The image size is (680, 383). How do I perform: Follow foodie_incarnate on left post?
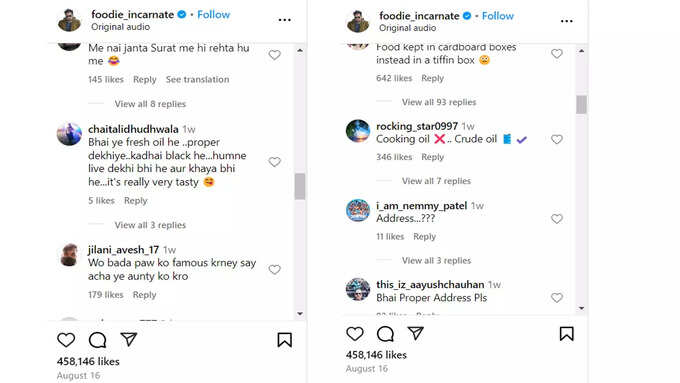tap(213, 15)
